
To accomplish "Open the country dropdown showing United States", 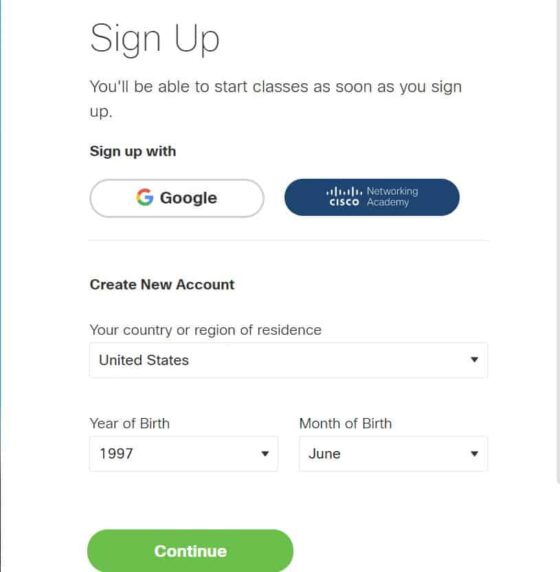I will (x=288, y=360).
